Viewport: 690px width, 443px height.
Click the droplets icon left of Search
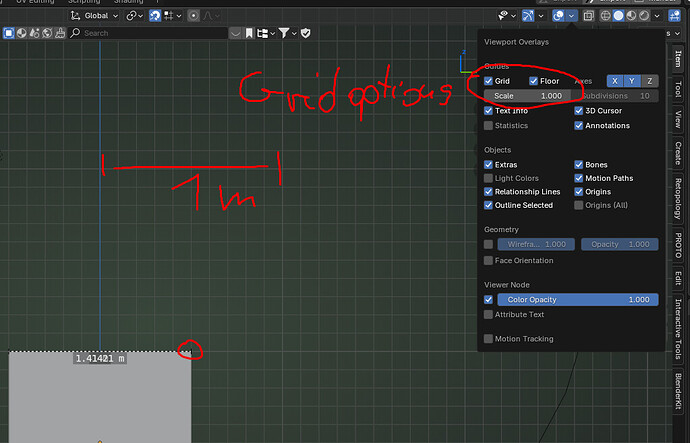[34, 33]
